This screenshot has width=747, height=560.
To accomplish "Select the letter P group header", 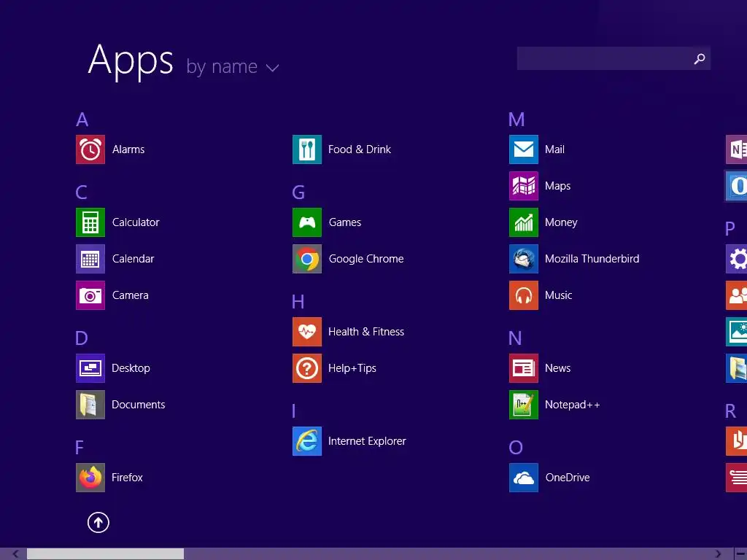I will coord(729,229).
